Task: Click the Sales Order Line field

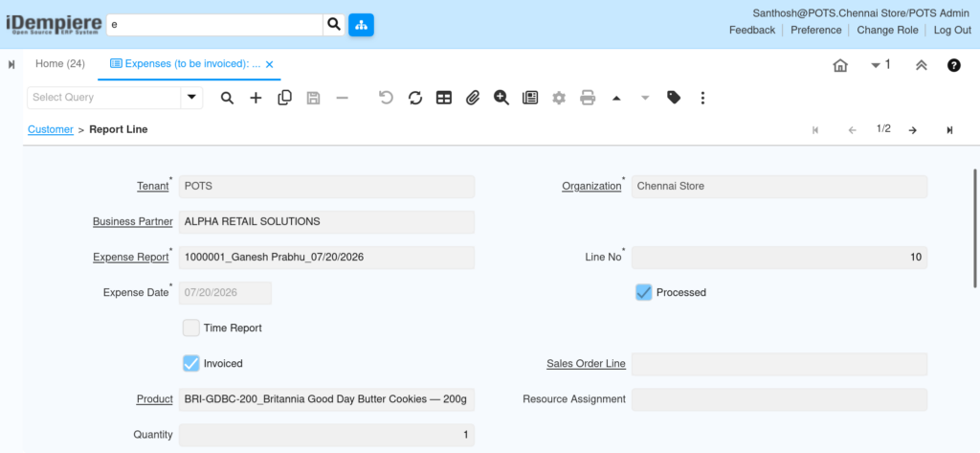Action: point(779,364)
